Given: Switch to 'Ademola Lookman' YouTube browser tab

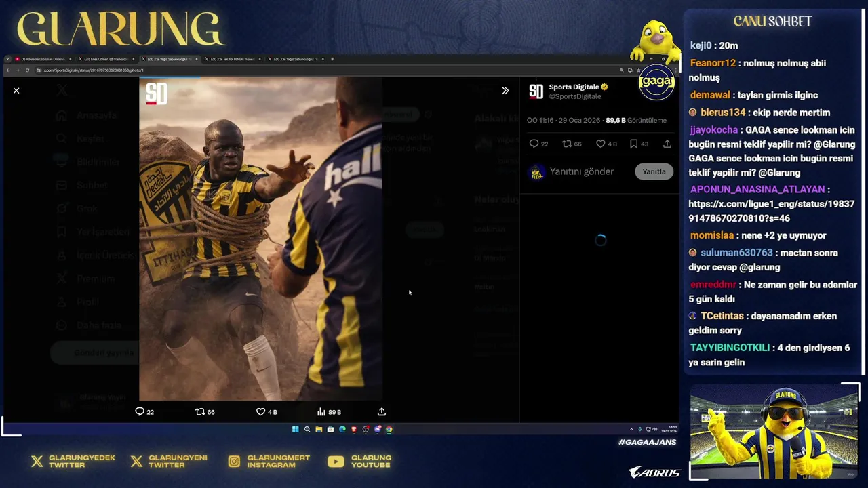Looking at the screenshot, I should [x=43, y=59].
